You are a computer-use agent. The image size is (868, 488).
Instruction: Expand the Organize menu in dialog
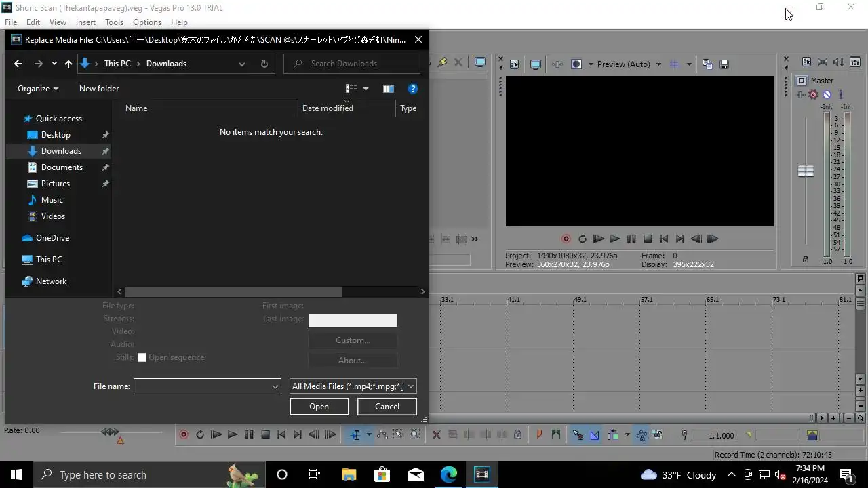[38, 89]
